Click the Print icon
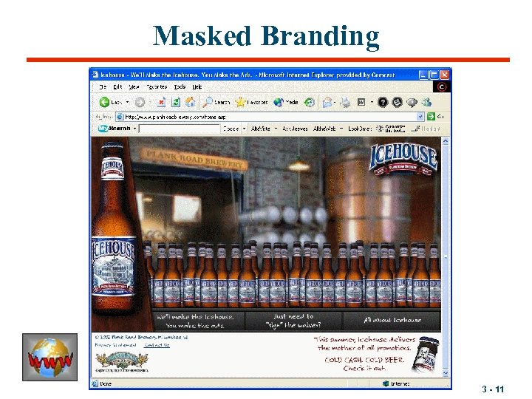 [x=345, y=102]
